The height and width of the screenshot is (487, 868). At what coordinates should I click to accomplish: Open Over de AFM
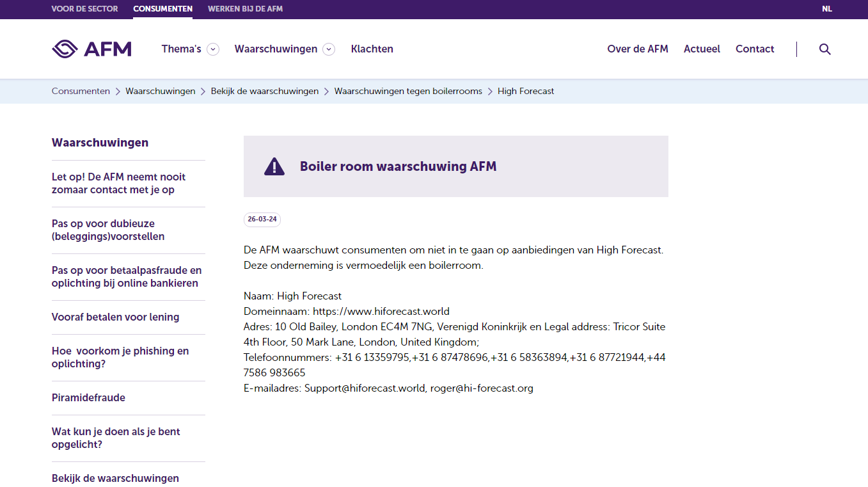coord(638,49)
